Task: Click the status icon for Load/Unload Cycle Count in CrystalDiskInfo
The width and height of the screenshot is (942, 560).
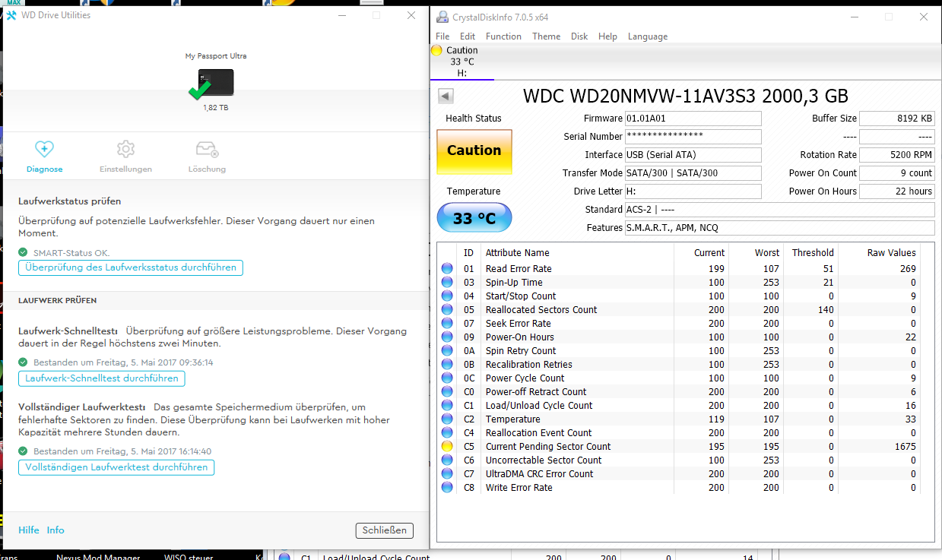Action: (x=447, y=405)
